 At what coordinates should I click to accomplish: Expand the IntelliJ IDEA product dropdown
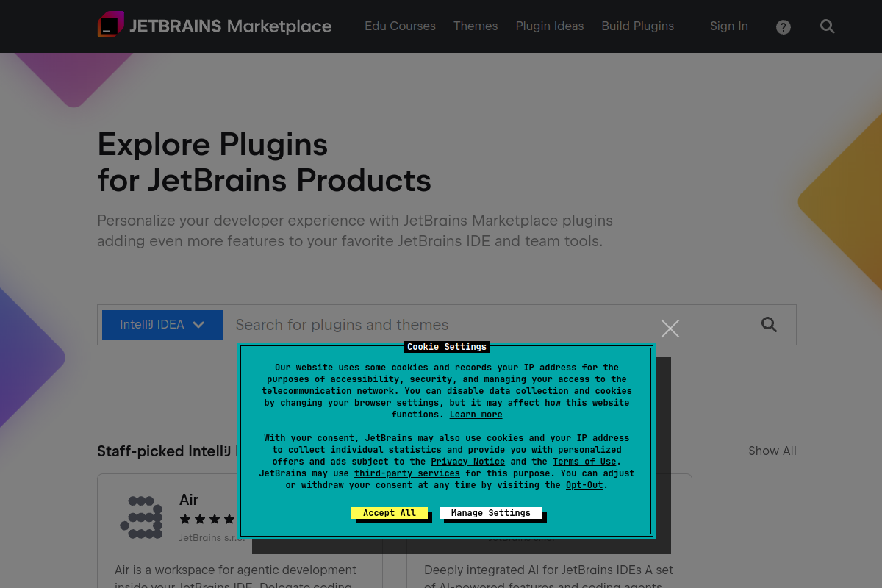(x=162, y=324)
